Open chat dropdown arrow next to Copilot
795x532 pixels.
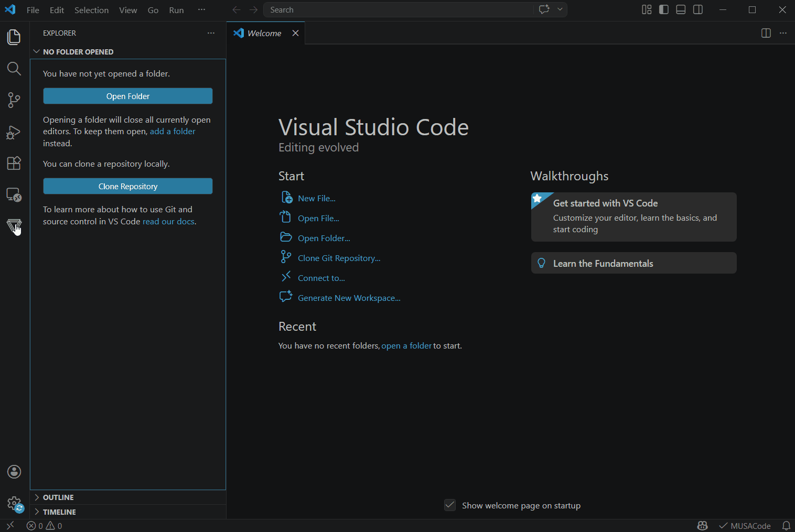coord(560,9)
